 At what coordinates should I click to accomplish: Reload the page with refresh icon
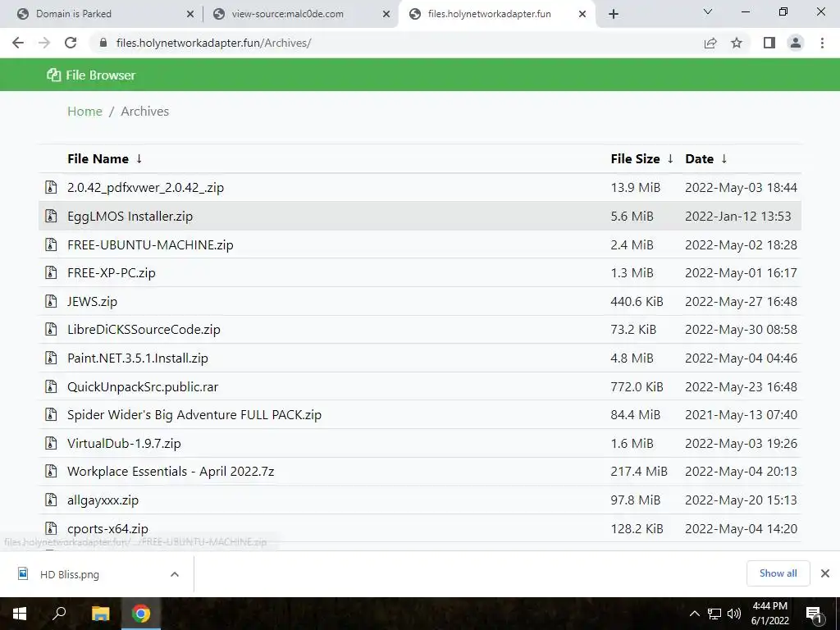click(71, 43)
